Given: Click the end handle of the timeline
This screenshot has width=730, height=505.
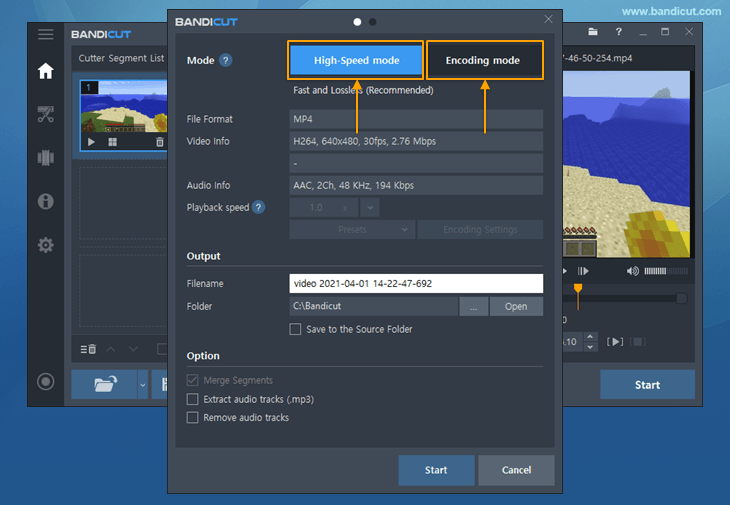Looking at the screenshot, I should click(x=681, y=298).
